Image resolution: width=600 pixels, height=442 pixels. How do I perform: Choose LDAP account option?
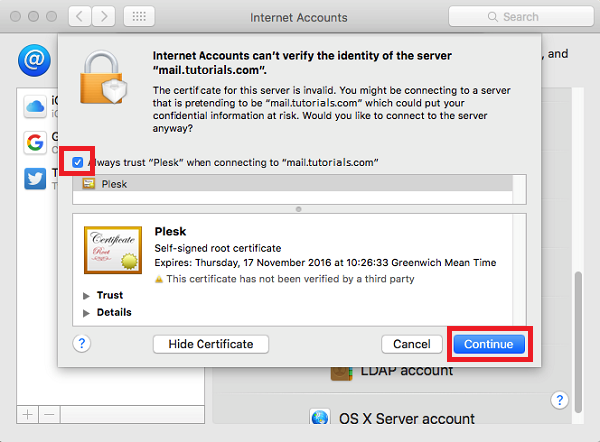tap(407, 370)
